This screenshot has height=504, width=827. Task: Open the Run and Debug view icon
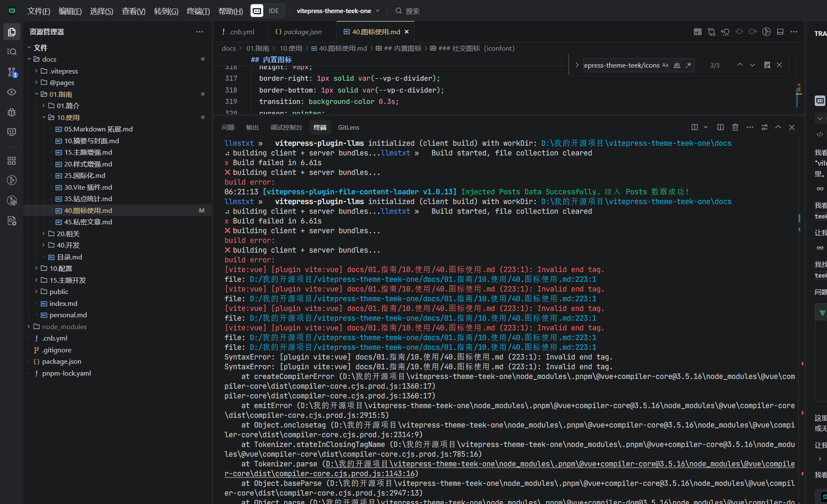[x=12, y=112]
